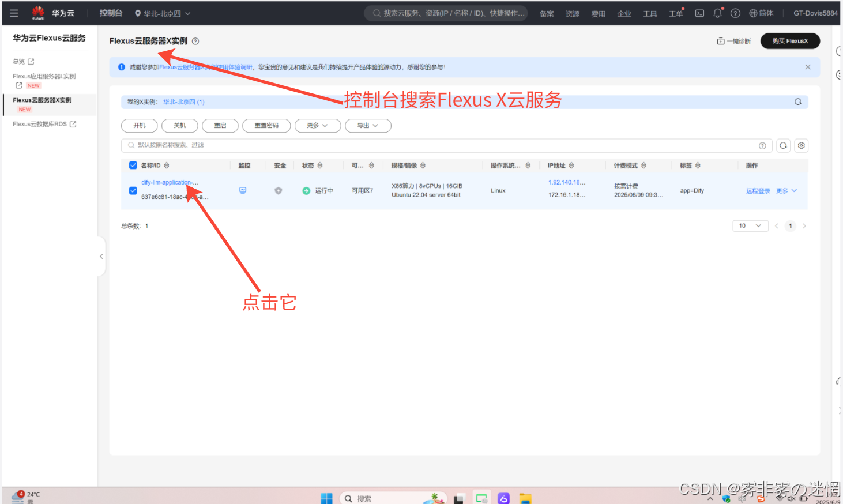Select Flexus应用服务器L实例 in sidebar
843x504 pixels.
pyautogui.click(x=44, y=76)
